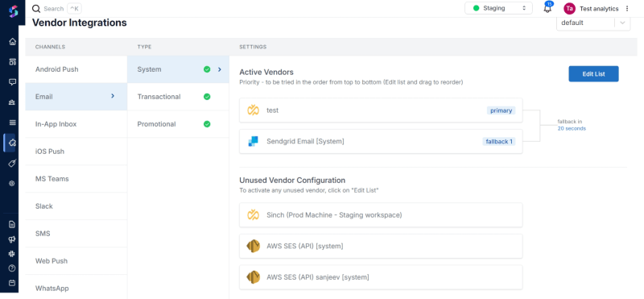Select the In-App Inbox channel
The image size is (644, 299).
76,124
